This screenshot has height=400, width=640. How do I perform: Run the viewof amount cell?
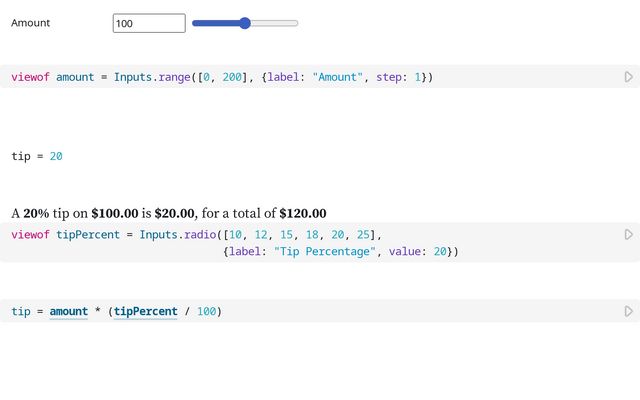[x=628, y=77]
